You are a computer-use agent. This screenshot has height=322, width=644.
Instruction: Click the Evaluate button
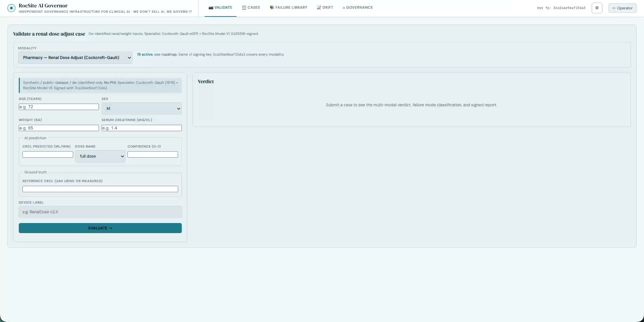click(100, 228)
